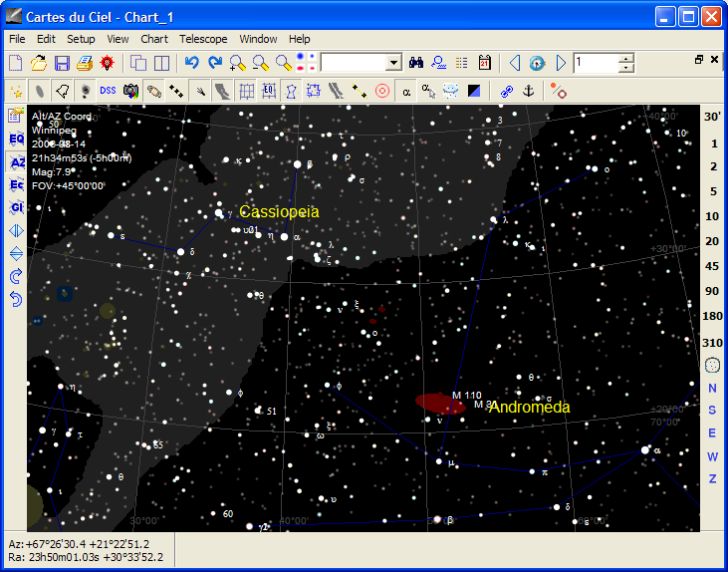
Task: Click the zoom in magnifier icon
Action: pyautogui.click(x=238, y=63)
